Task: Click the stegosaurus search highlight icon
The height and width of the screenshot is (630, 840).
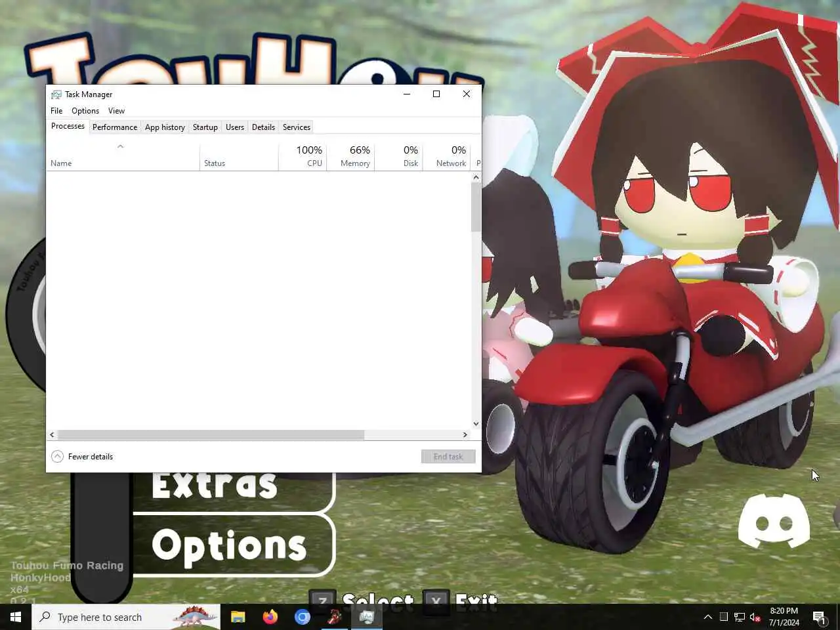Action: point(194,616)
